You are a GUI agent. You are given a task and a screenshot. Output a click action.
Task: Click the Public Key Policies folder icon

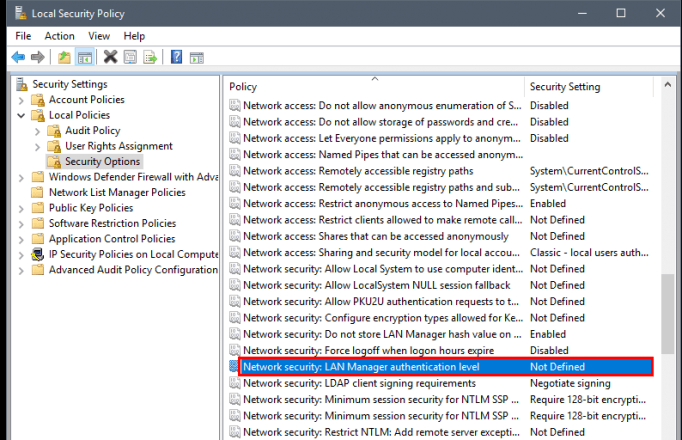(x=38, y=208)
